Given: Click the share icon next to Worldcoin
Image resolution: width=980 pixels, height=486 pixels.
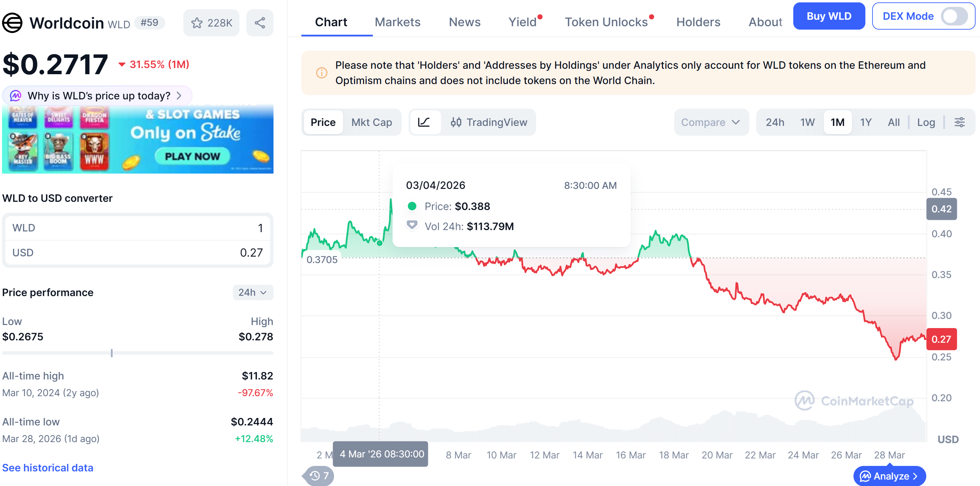Looking at the screenshot, I should pos(260,22).
